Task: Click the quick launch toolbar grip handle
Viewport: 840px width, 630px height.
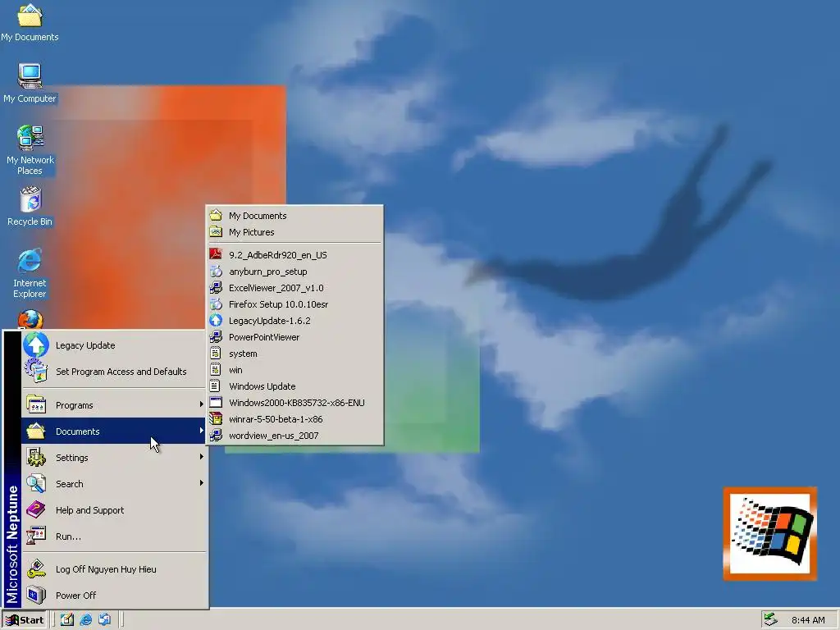Action: pyautogui.click(x=53, y=620)
